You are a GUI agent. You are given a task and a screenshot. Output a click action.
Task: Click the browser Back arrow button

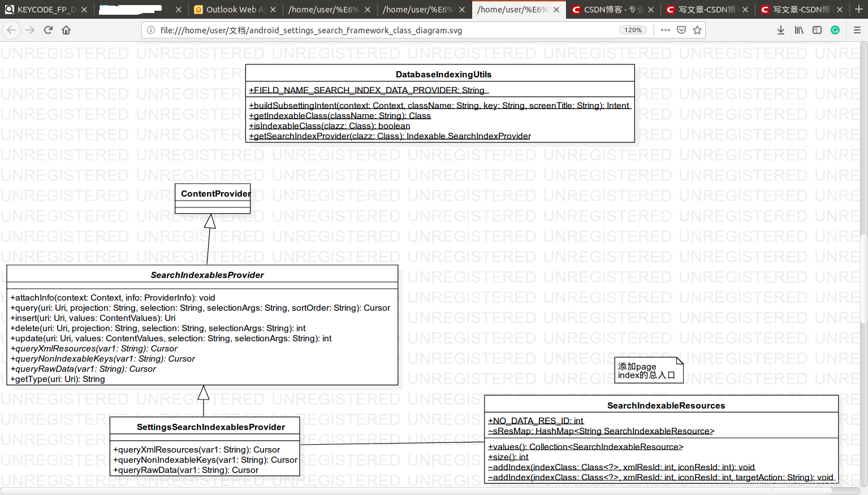pyautogui.click(x=11, y=30)
